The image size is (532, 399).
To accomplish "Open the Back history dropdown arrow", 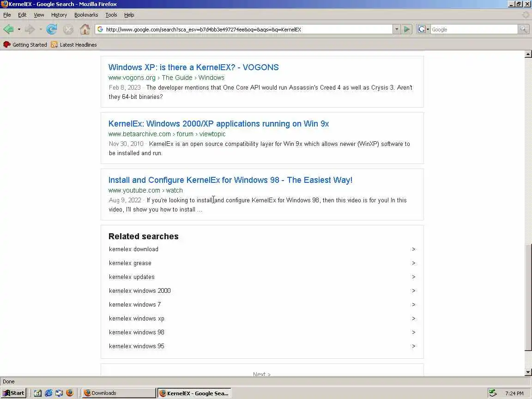I will [19, 30].
